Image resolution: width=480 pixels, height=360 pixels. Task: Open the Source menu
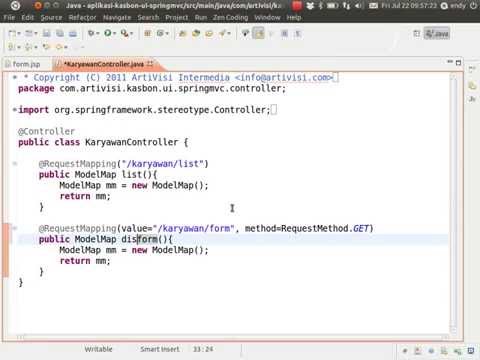pyautogui.click(x=51, y=17)
